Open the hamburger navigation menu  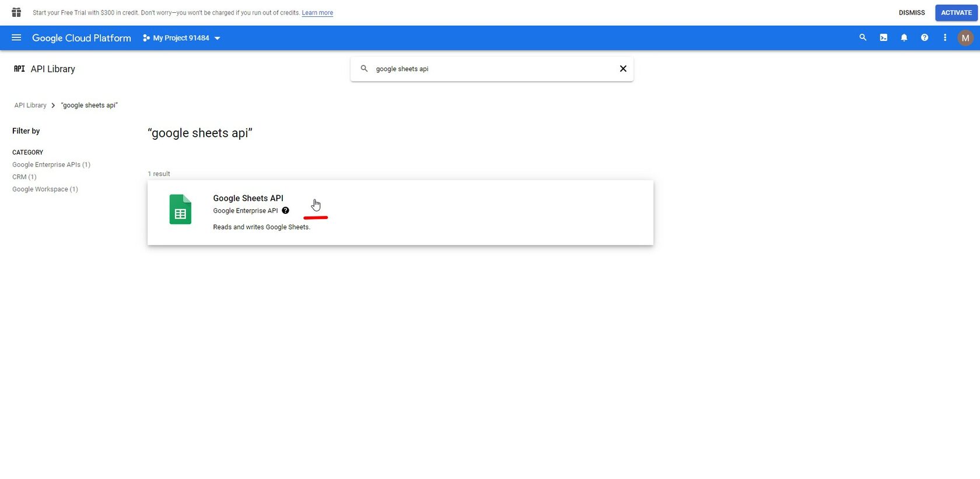16,38
